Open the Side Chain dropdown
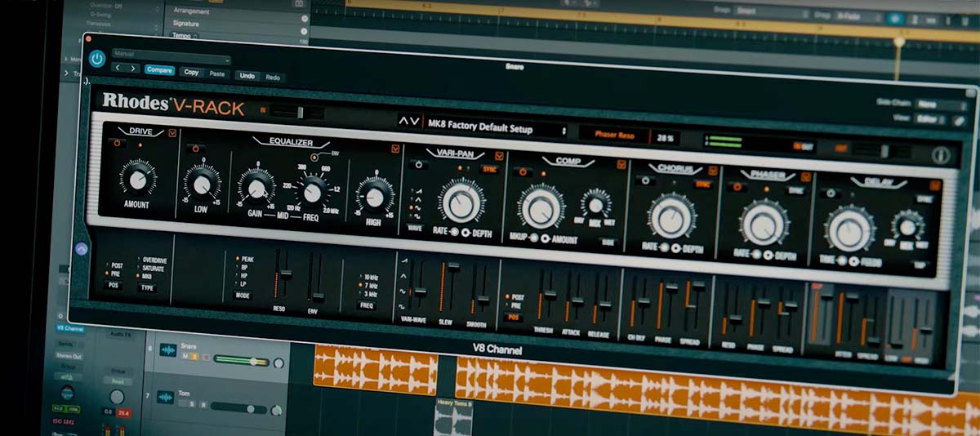 point(938,105)
